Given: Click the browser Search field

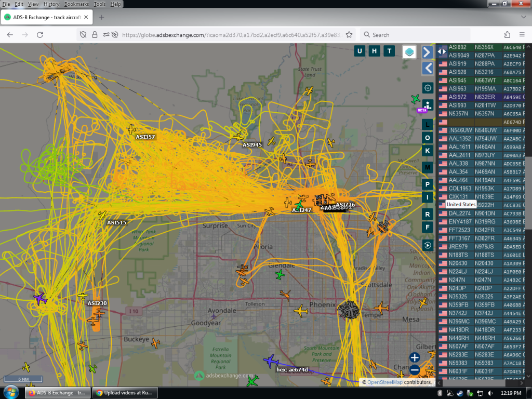Looking at the screenshot, I should coord(415,35).
